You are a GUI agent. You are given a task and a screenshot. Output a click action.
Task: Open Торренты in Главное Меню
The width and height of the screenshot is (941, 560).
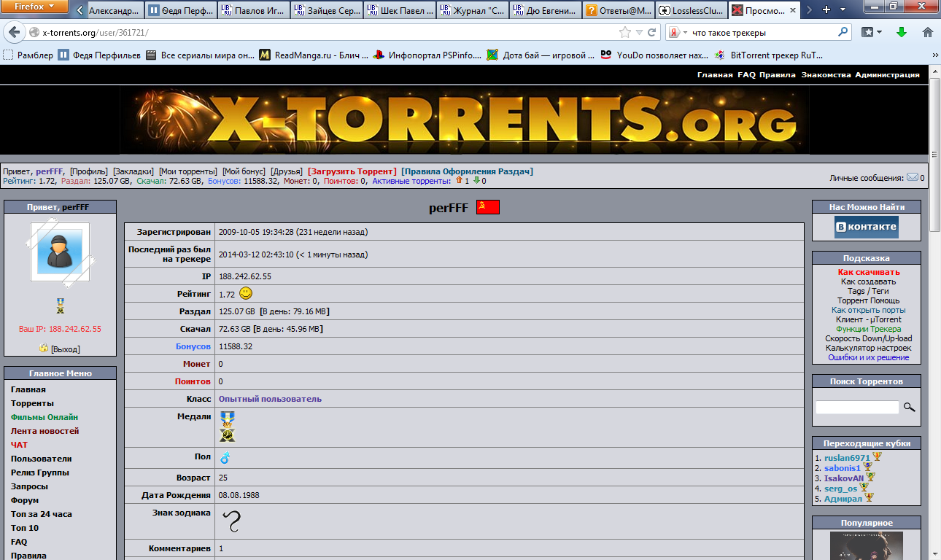click(32, 403)
